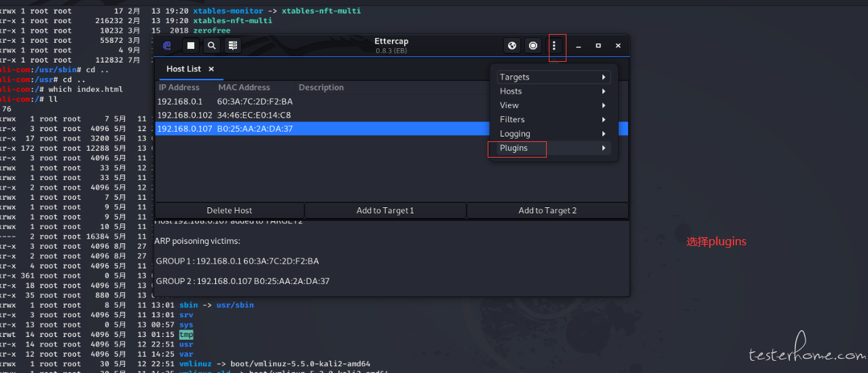This screenshot has height=373, width=868.
Task: Click xtables-nft-multi in terminal listing
Action: [x=232, y=21]
